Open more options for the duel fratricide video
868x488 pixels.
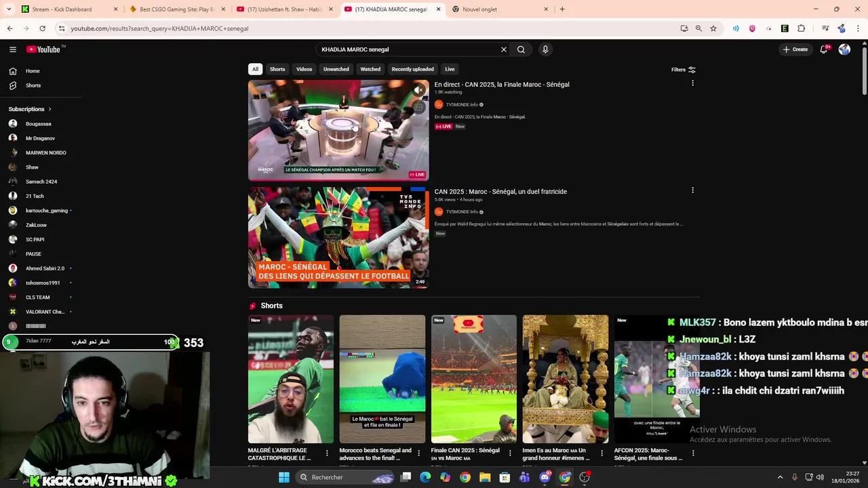692,190
